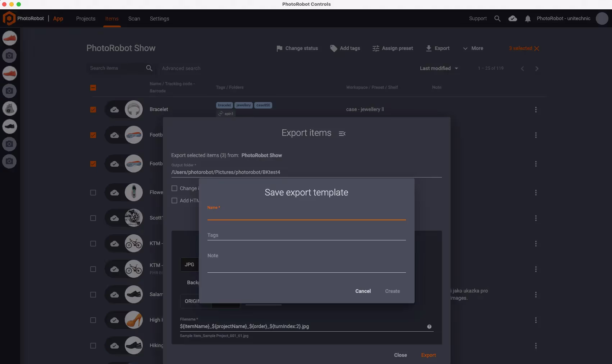Click the search items magnifier icon

point(149,68)
